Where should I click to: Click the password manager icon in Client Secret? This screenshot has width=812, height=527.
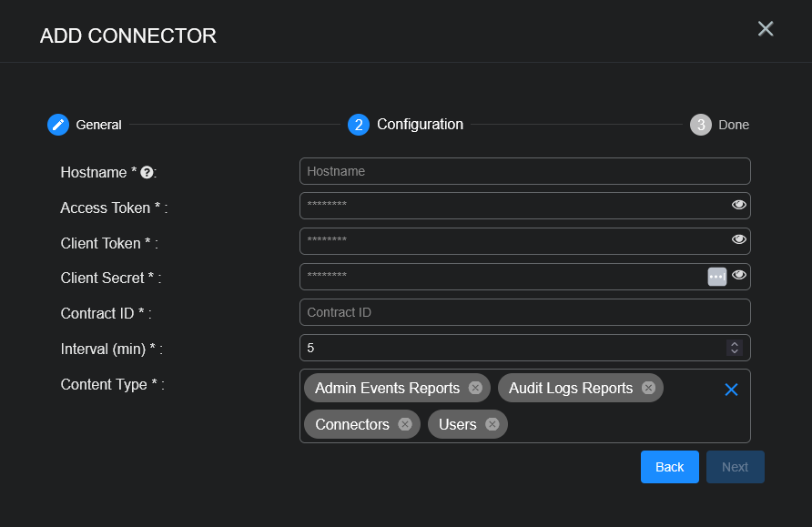(717, 277)
